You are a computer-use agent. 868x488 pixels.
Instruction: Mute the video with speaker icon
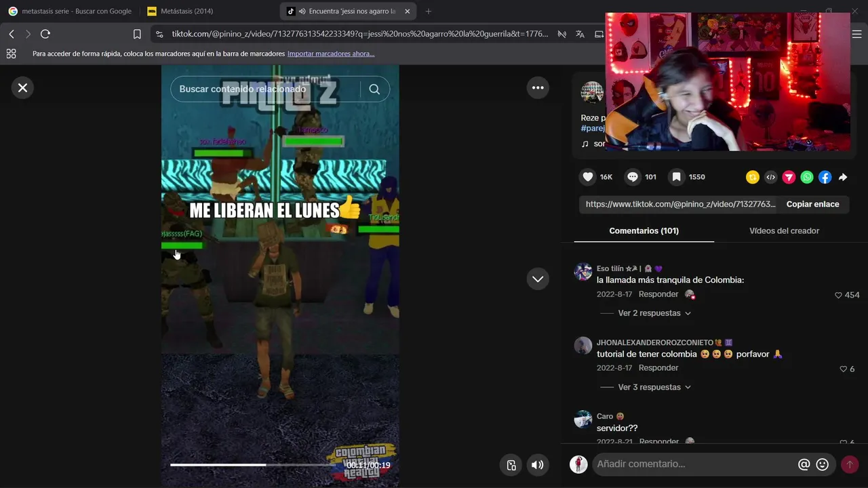537,465
